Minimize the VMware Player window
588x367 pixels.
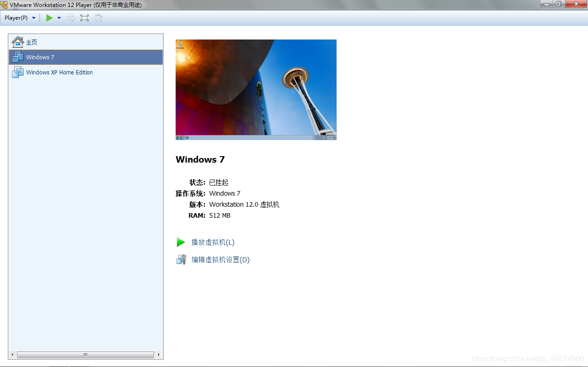(x=546, y=4)
